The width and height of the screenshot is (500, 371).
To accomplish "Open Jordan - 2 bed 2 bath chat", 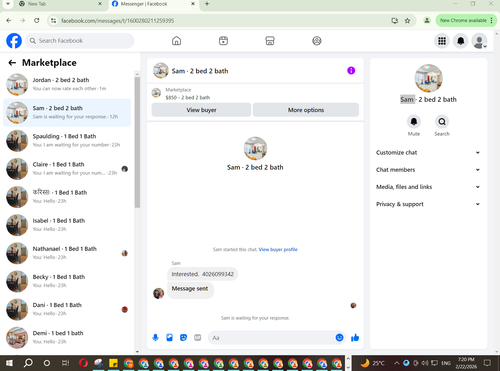I will pyautogui.click(x=67, y=84).
